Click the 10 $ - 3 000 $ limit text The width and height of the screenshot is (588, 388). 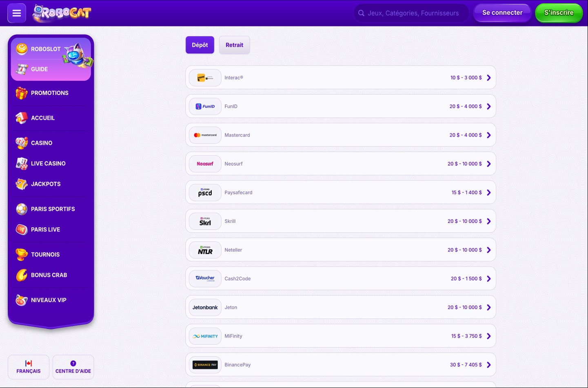pos(466,78)
